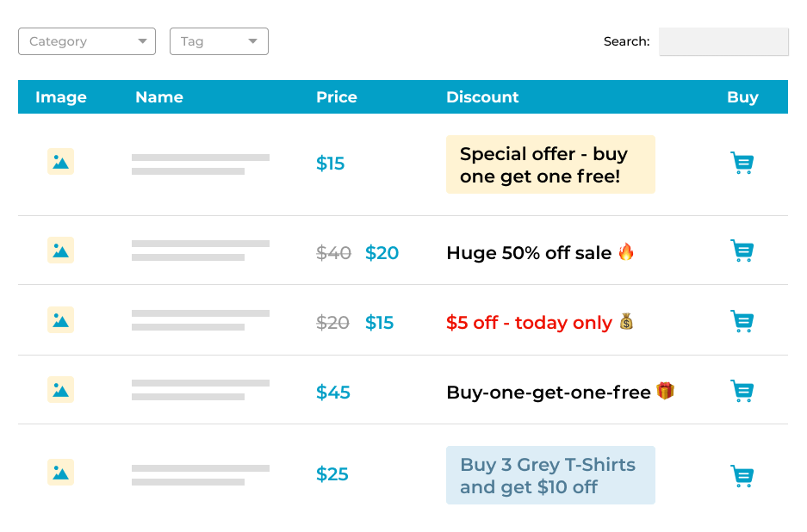Add the special offer item to cart
807x532 pixels.
742,162
